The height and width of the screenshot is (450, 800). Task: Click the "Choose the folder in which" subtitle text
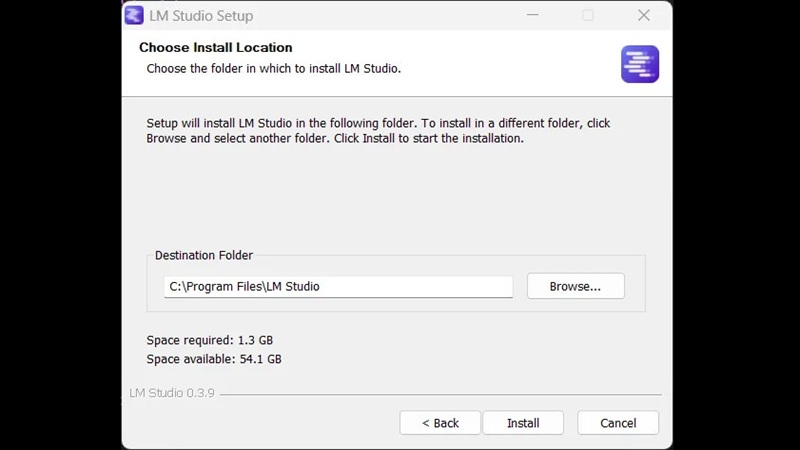(x=273, y=69)
